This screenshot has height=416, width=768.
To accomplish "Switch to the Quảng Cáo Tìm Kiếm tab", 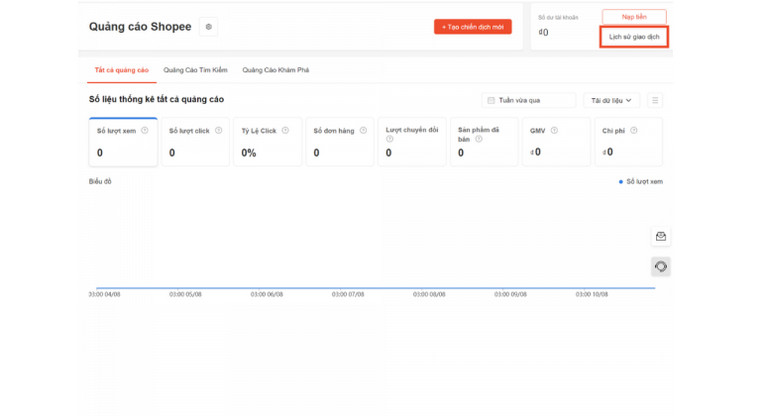I will coord(195,70).
